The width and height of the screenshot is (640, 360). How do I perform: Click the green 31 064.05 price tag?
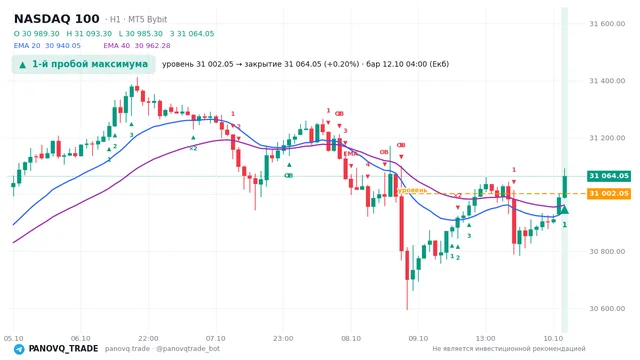pos(609,176)
